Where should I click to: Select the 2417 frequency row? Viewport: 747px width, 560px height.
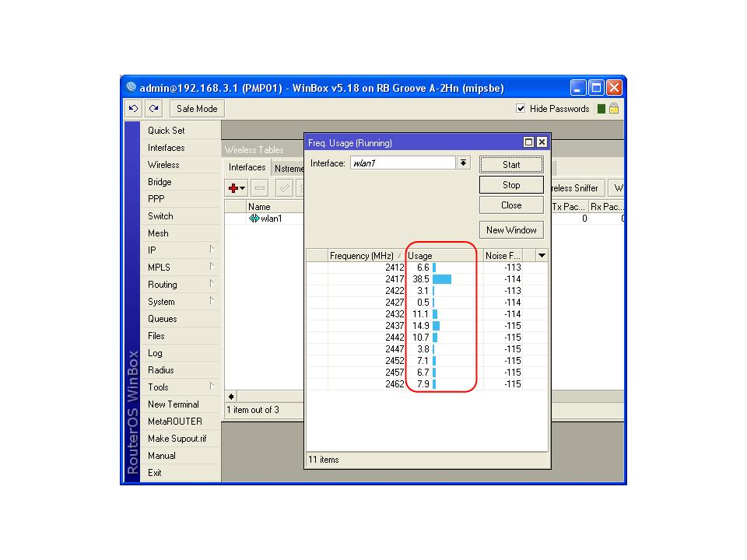[427, 279]
